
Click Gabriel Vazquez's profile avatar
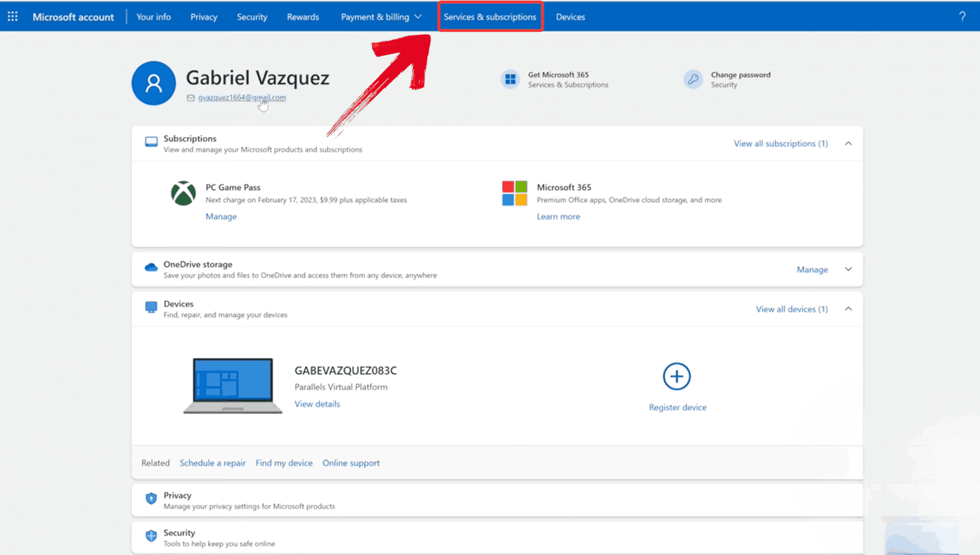click(153, 83)
